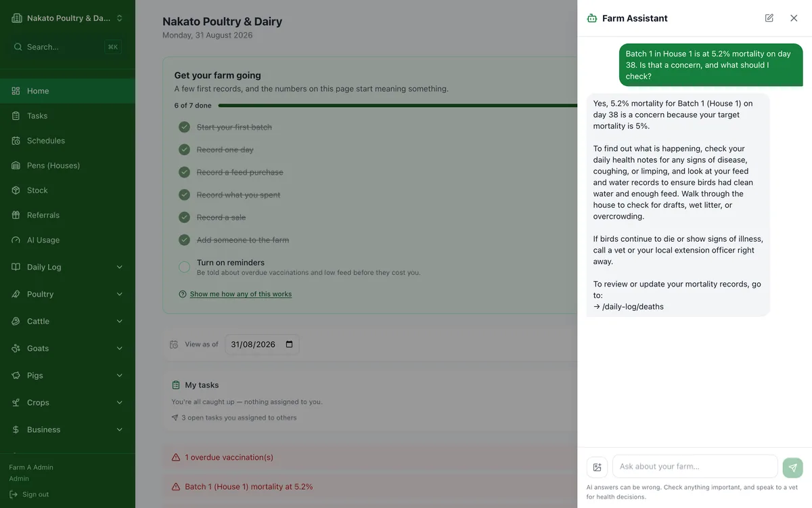Image resolution: width=812 pixels, height=508 pixels.
Task: Expand the Cattle section chevron
Action: click(x=120, y=321)
